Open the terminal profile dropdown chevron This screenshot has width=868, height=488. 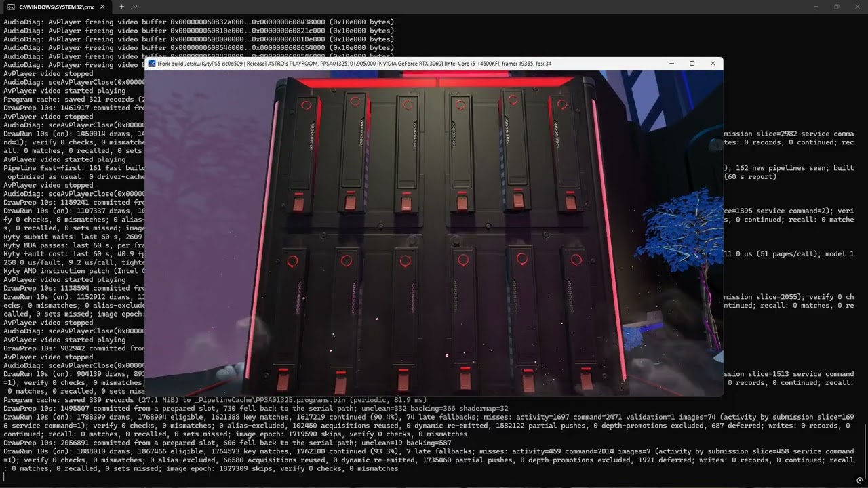point(135,7)
